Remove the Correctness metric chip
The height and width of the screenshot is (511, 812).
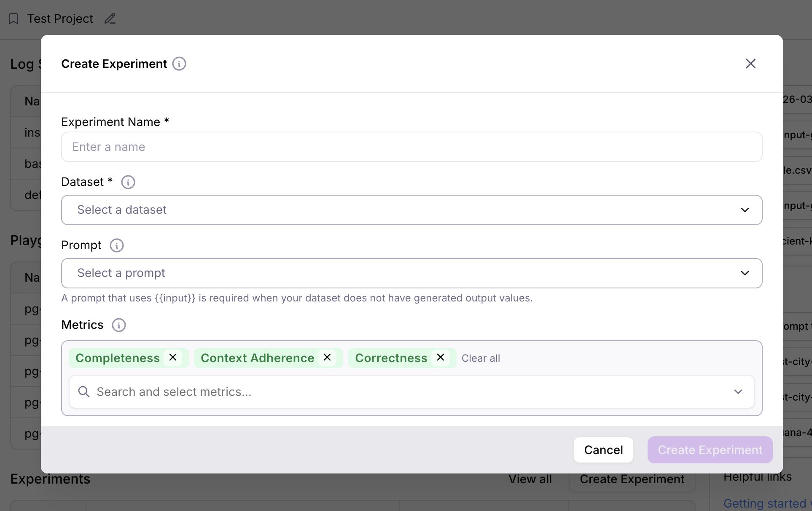coord(440,357)
